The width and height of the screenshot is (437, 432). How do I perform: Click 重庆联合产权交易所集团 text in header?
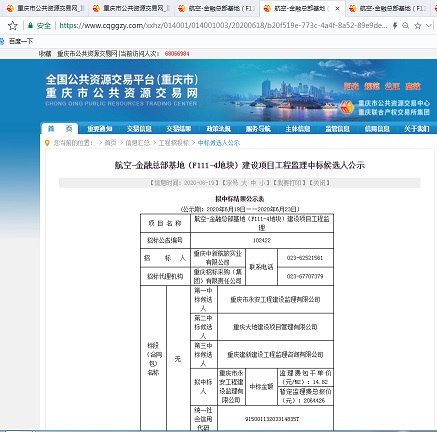[x=394, y=112]
